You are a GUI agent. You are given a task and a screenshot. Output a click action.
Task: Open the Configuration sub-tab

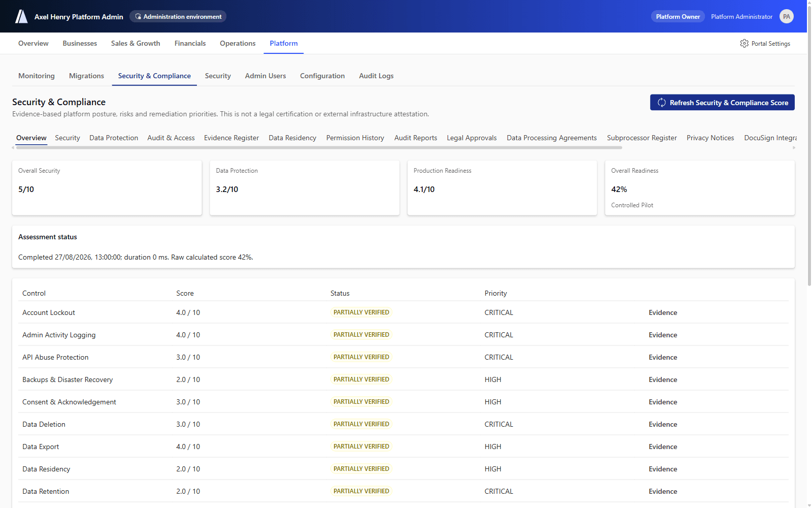click(x=322, y=76)
